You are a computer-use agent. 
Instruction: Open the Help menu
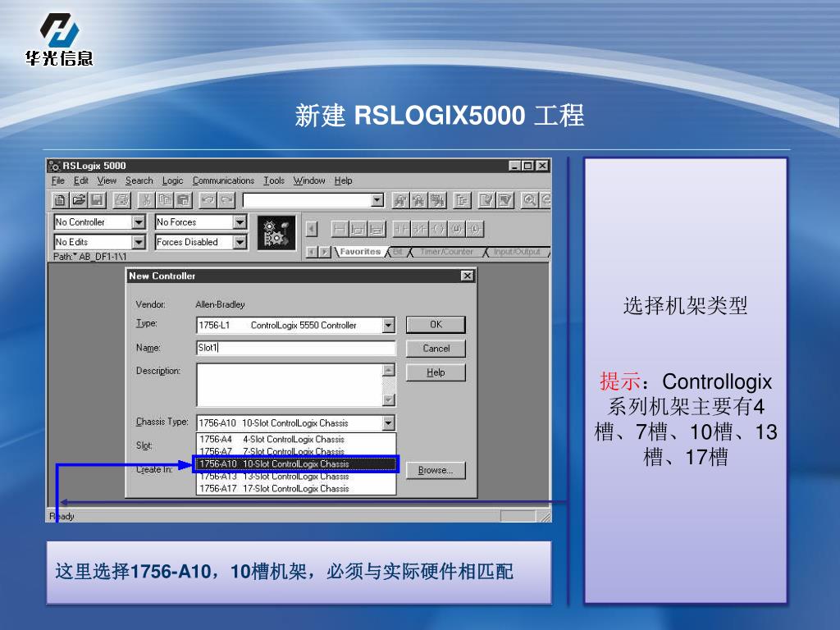tap(344, 180)
